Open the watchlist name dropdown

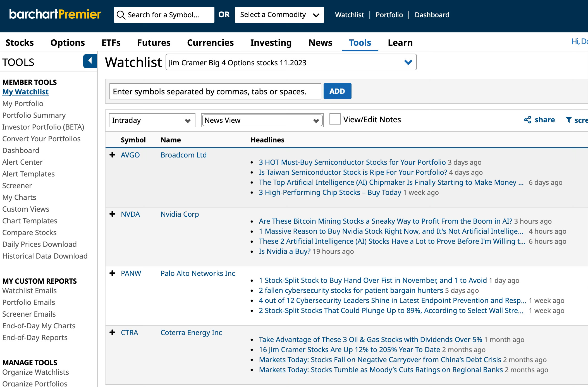291,62
